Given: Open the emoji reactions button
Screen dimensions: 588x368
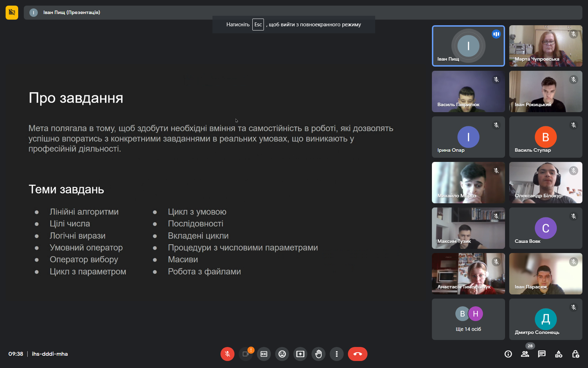Looking at the screenshot, I should pos(282,354).
